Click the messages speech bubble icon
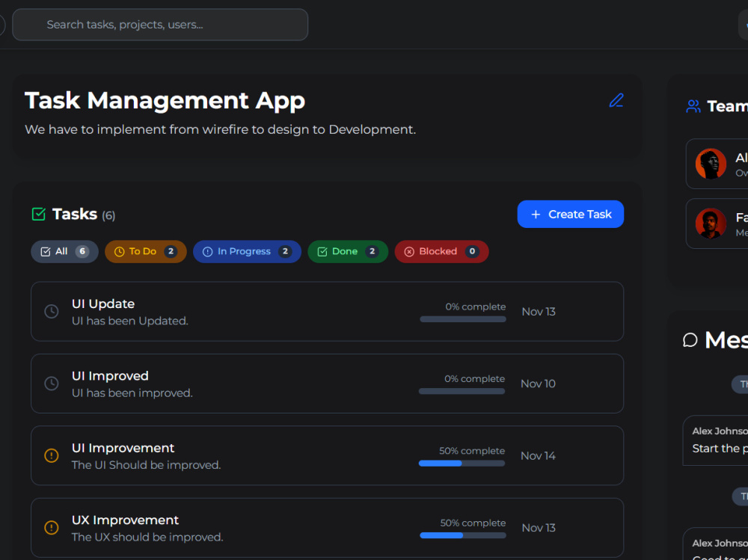 coord(690,340)
